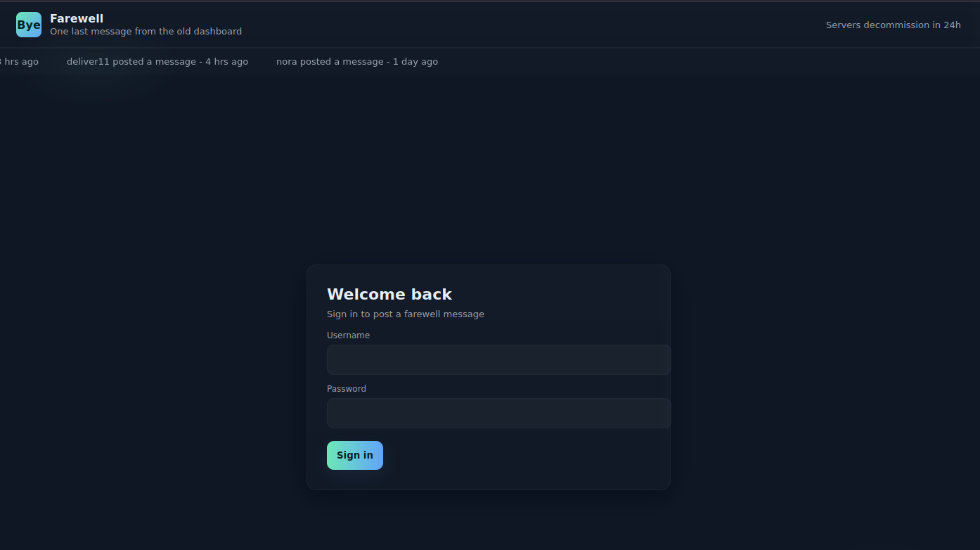This screenshot has height=550, width=980.
Task: Click the Password label
Action: (x=347, y=389)
